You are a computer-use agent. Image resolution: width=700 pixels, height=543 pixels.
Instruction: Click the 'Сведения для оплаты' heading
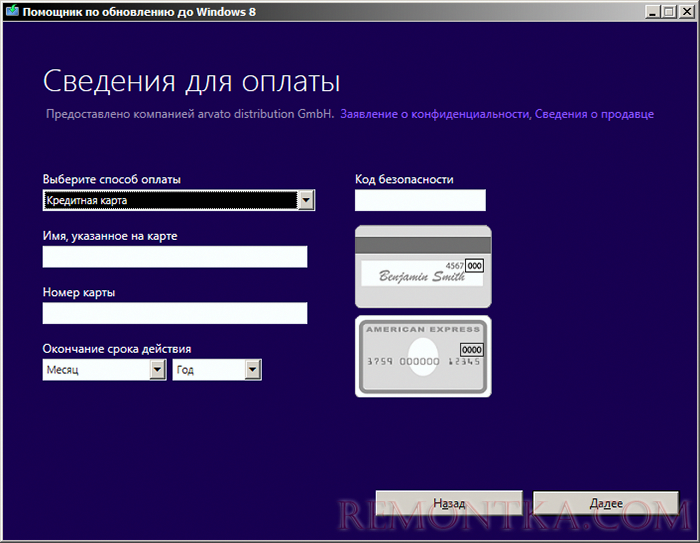[x=192, y=81]
